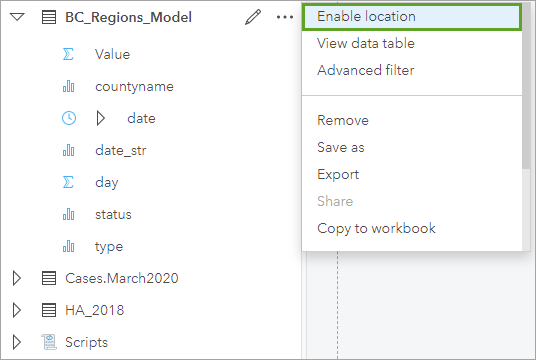
Task: Click the table icon beside Cases.March2020
Action: (49, 278)
